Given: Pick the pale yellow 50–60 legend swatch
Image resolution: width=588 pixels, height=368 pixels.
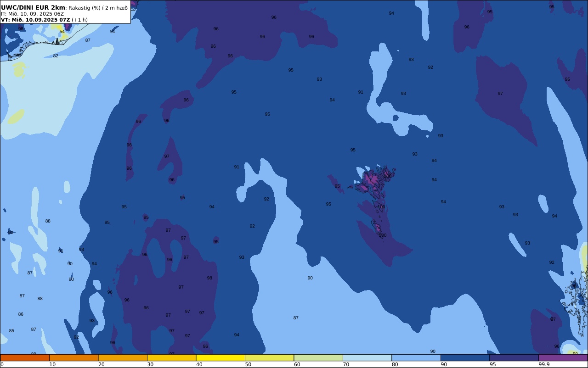Looking at the screenshot, I should coord(269,357).
